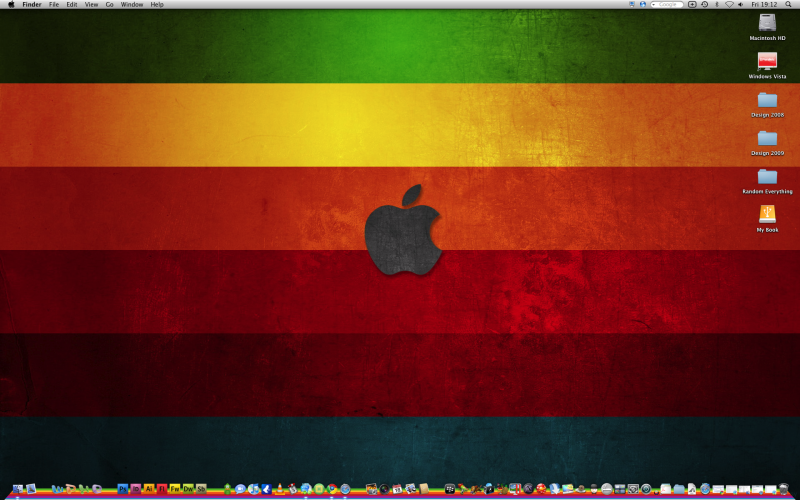The width and height of the screenshot is (800, 500).
Task: Click the Time Machine menu bar icon
Action: pos(705,5)
